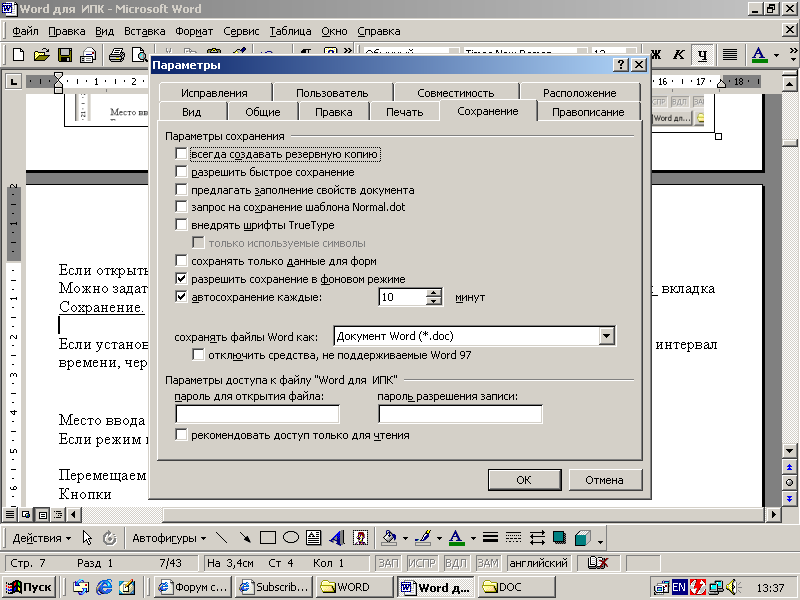
Task: Toggle 'запрос на сохранение шаблона Normal.dot'
Action: 181,207
